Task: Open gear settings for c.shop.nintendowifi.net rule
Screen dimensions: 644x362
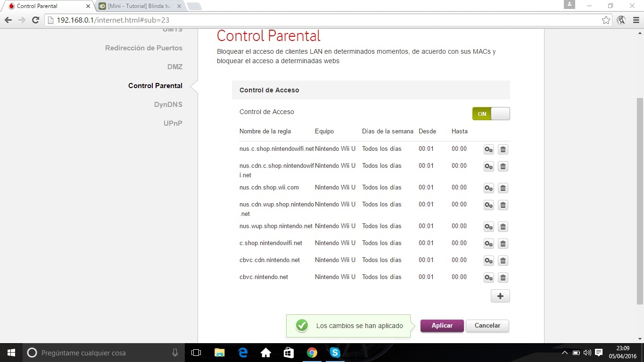Action: [488, 244]
